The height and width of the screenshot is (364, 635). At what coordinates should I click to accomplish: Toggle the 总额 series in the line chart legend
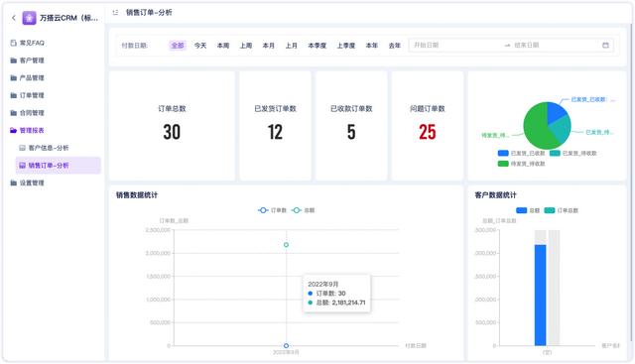tap(304, 210)
